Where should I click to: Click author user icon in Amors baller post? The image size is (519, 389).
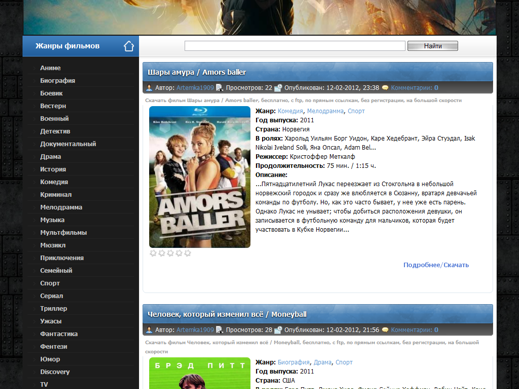[149, 88]
